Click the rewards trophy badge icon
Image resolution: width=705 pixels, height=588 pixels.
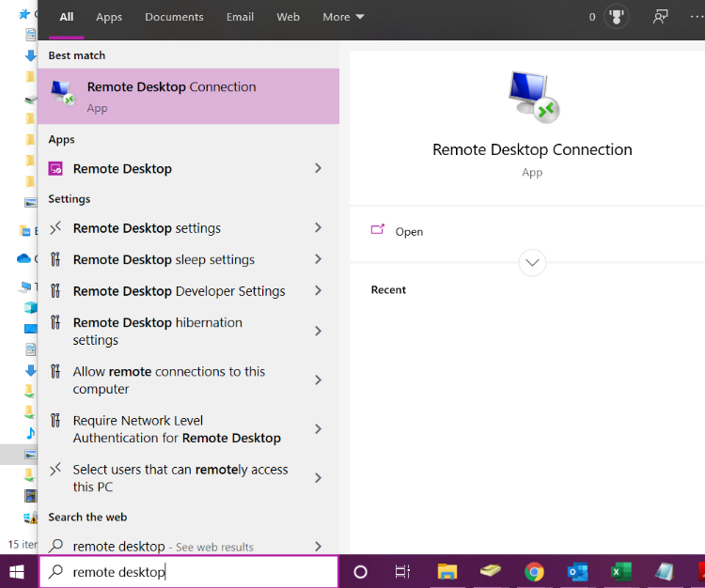click(616, 17)
